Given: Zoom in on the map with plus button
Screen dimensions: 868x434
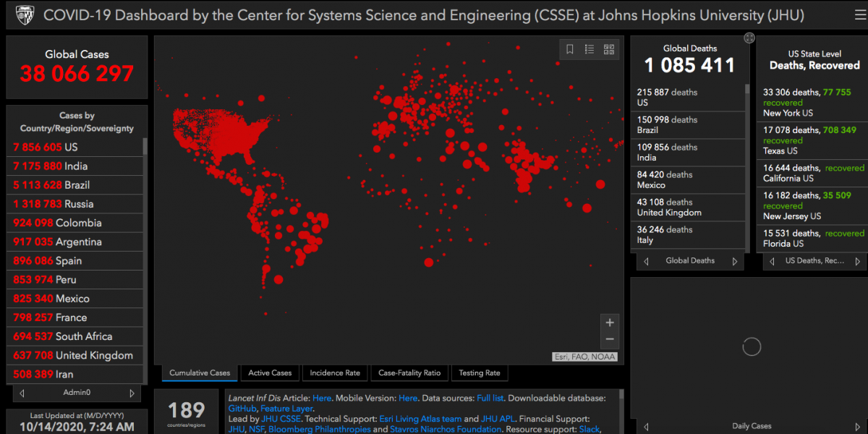Looking at the screenshot, I should [610, 323].
